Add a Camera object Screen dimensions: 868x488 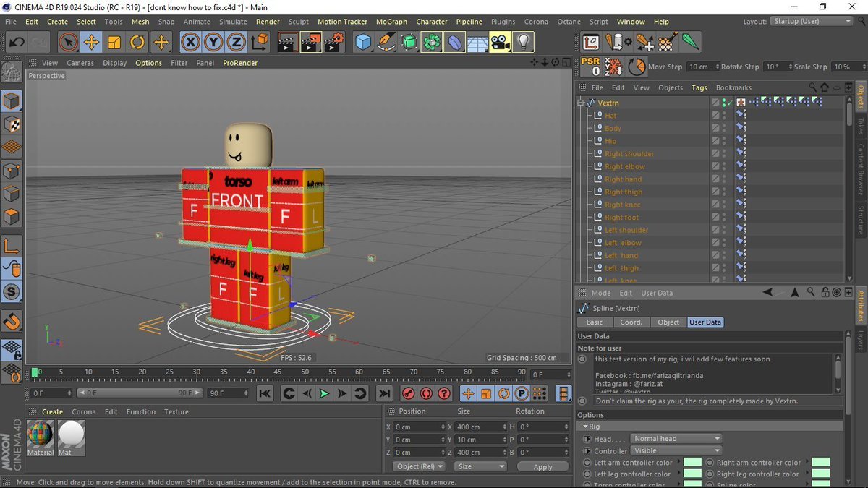499,42
